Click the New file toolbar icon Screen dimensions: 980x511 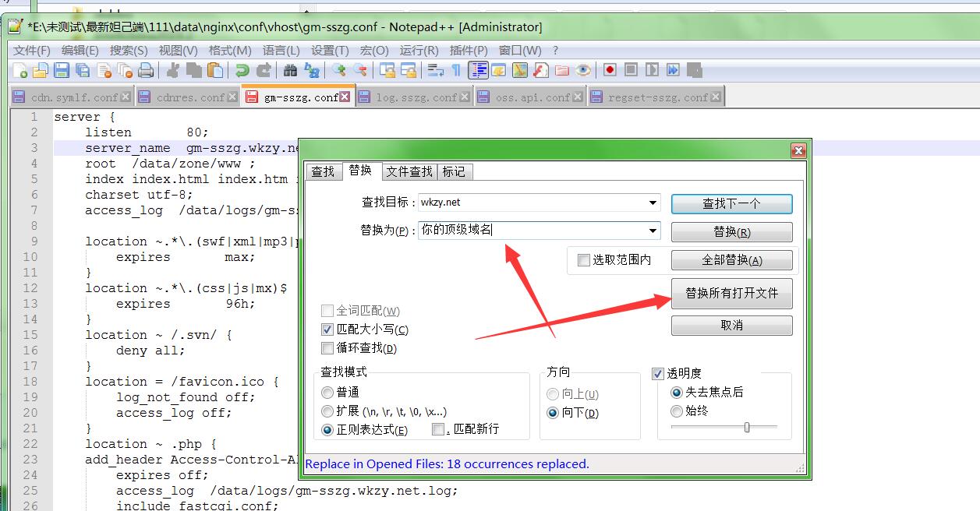pos(21,71)
